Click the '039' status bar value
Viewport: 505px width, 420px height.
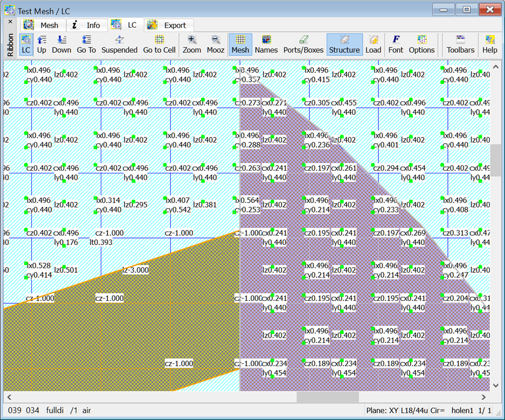[x=15, y=410]
